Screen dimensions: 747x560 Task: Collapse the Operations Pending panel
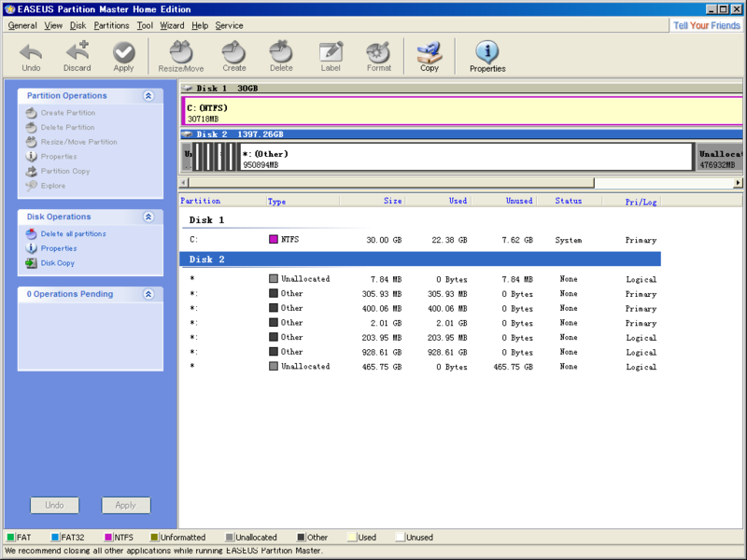148,294
